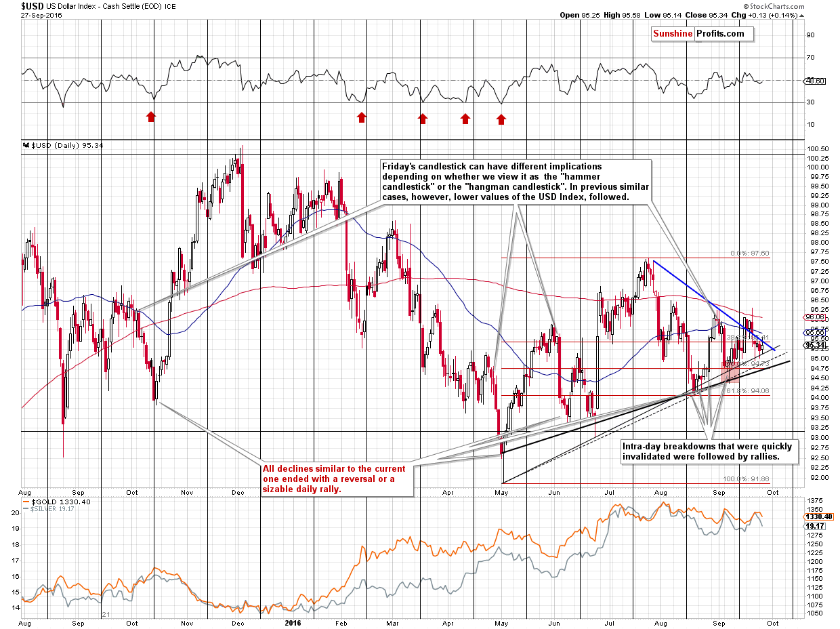The width and height of the screenshot is (840, 629).
Task: Select the red 96.06 moving average price tag
Action: [x=814, y=317]
